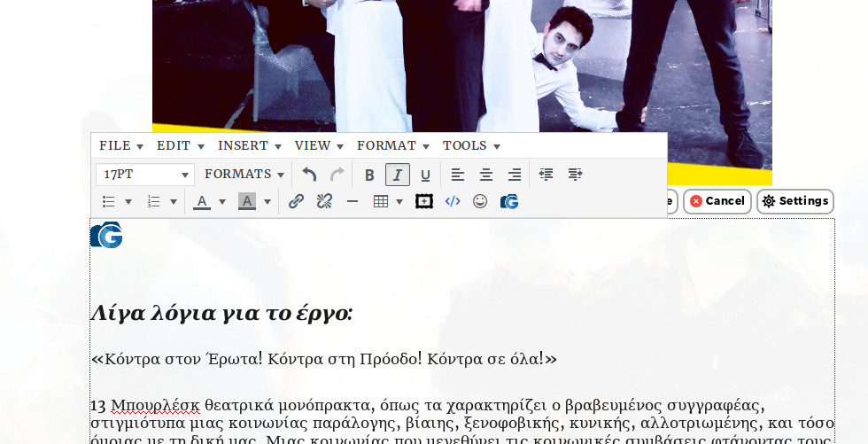Increase indent of the paragraph

click(x=575, y=175)
